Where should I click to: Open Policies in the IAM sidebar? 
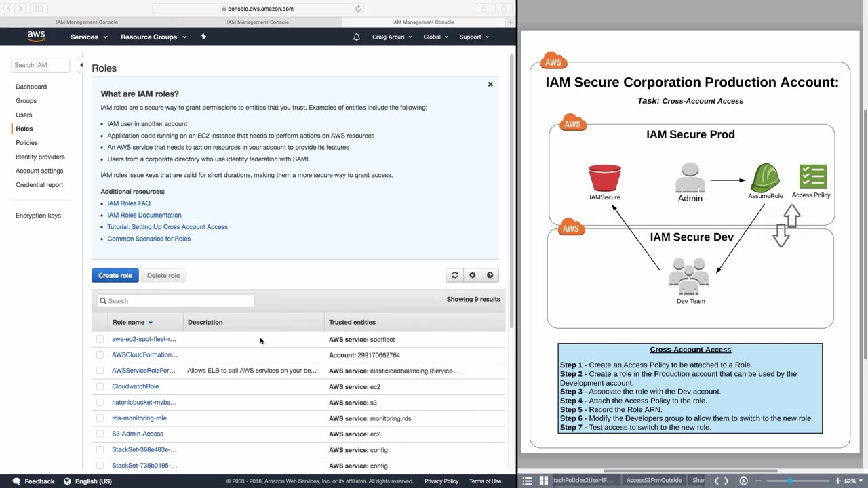point(27,143)
